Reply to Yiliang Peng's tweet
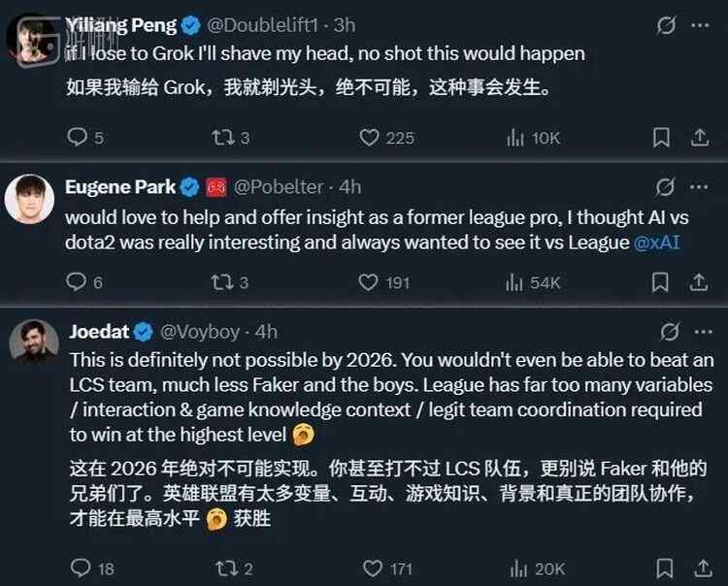The width and height of the screenshot is (728, 586). (x=78, y=138)
